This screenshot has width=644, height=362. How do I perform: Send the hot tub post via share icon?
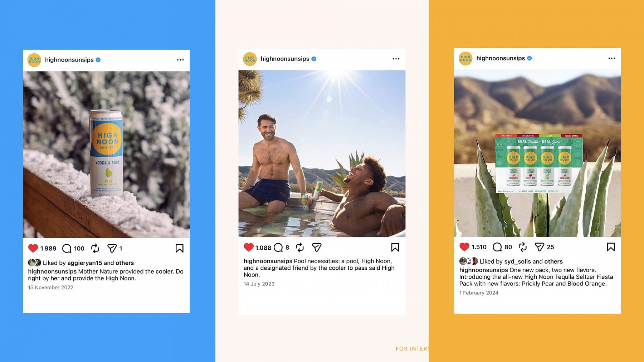[x=317, y=247]
